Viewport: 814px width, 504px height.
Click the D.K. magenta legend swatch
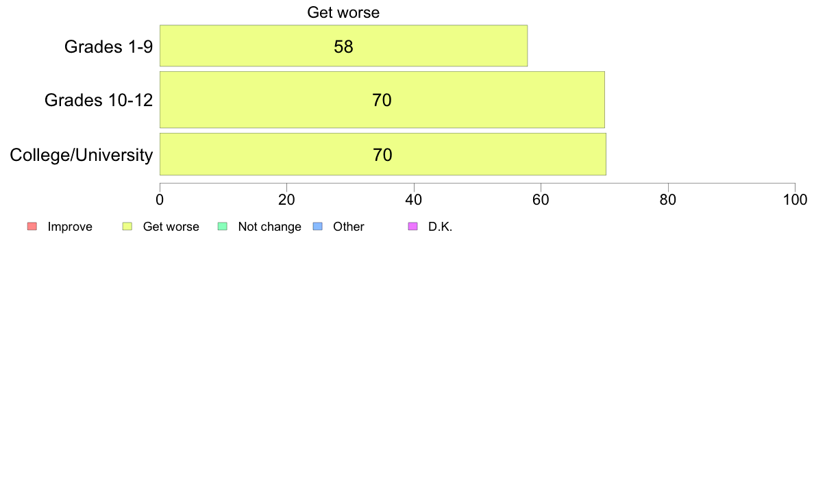pos(412,226)
